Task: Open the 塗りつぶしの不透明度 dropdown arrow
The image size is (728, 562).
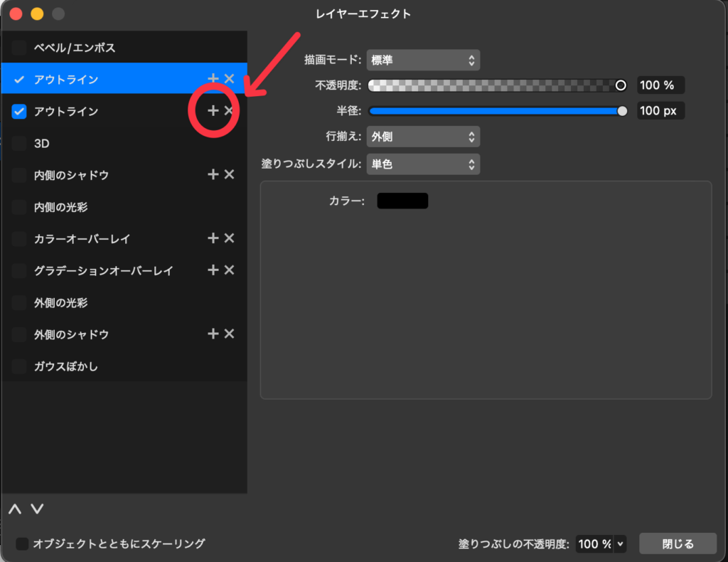Action: click(x=621, y=544)
